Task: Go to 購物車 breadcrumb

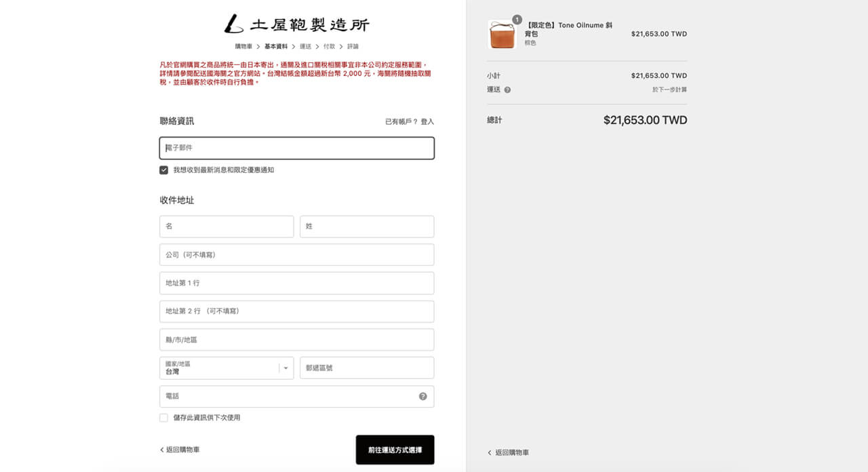Action: coord(244,46)
